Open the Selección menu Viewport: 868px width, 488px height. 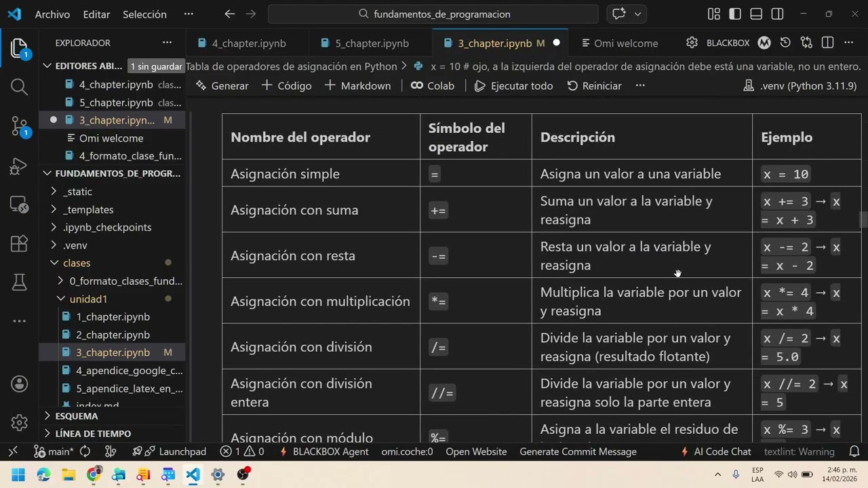pos(144,14)
